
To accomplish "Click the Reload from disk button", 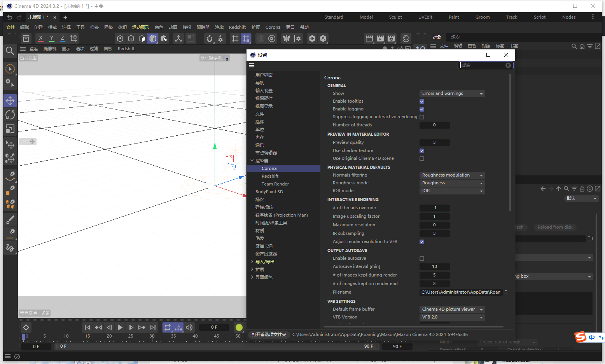I will (555, 227).
